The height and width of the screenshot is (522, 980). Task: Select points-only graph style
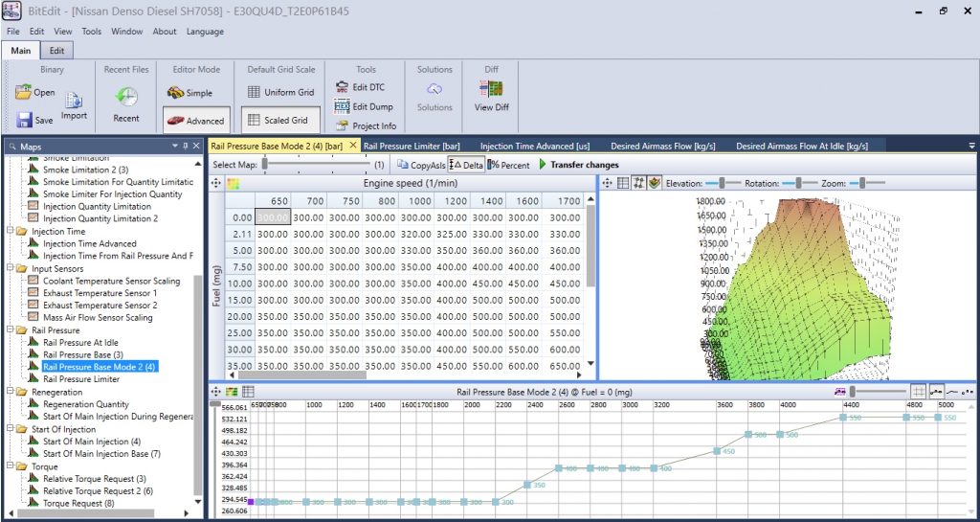[968, 392]
